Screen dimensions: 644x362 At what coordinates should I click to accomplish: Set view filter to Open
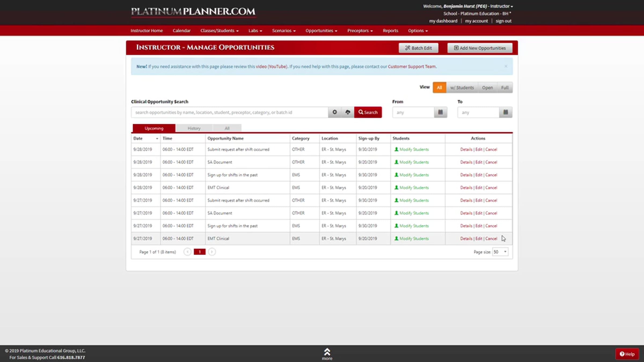click(487, 88)
